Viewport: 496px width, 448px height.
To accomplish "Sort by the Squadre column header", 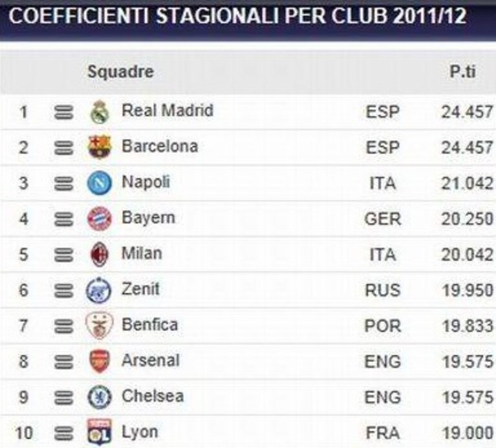I will tap(120, 72).
